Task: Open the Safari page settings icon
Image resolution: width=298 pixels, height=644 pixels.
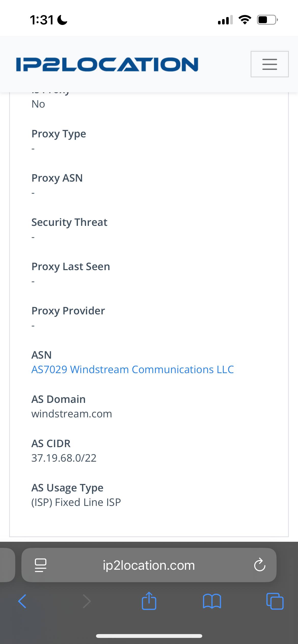Action: coord(40,565)
